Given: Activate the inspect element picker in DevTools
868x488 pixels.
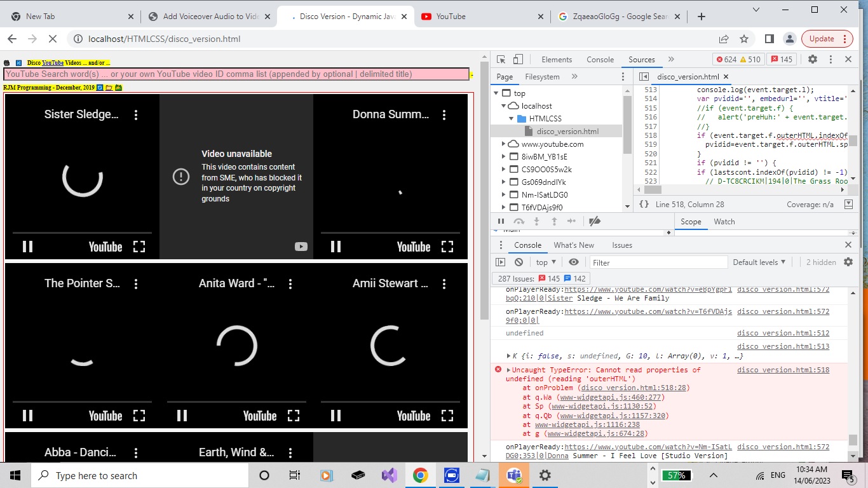Looking at the screenshot, I should point(501,59).
